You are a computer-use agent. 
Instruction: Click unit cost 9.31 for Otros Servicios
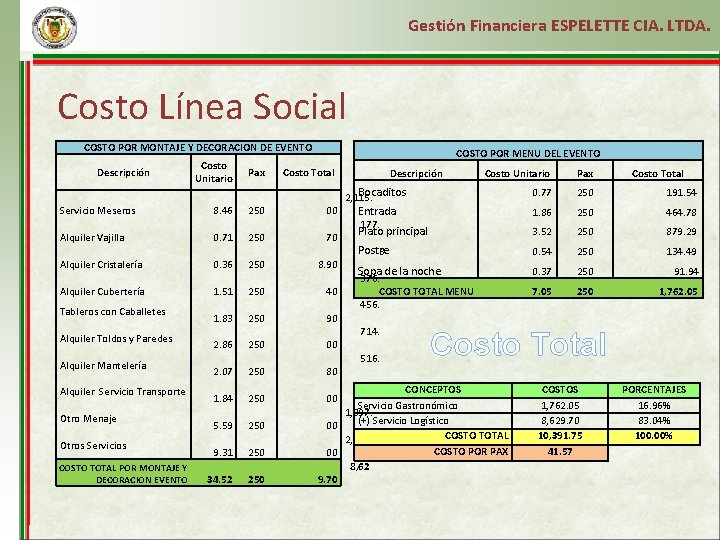223,453
